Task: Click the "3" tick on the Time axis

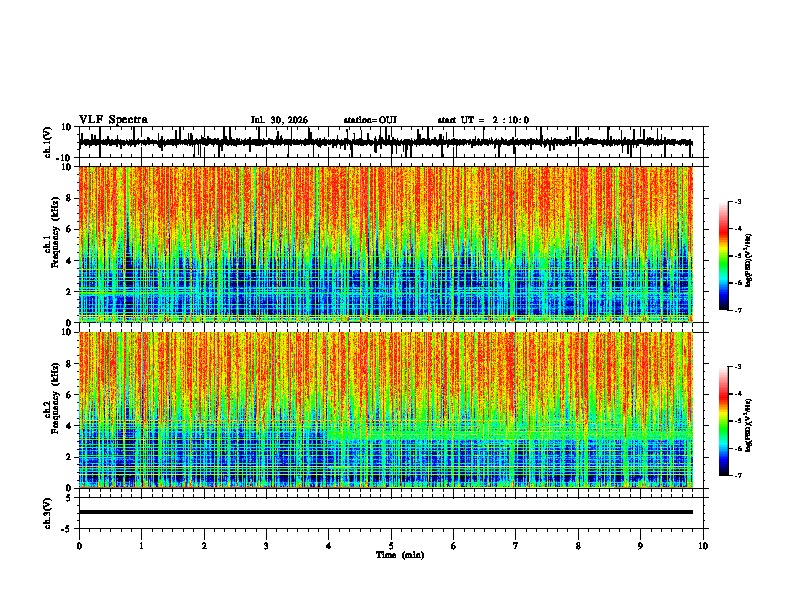Action: (266, 546)
